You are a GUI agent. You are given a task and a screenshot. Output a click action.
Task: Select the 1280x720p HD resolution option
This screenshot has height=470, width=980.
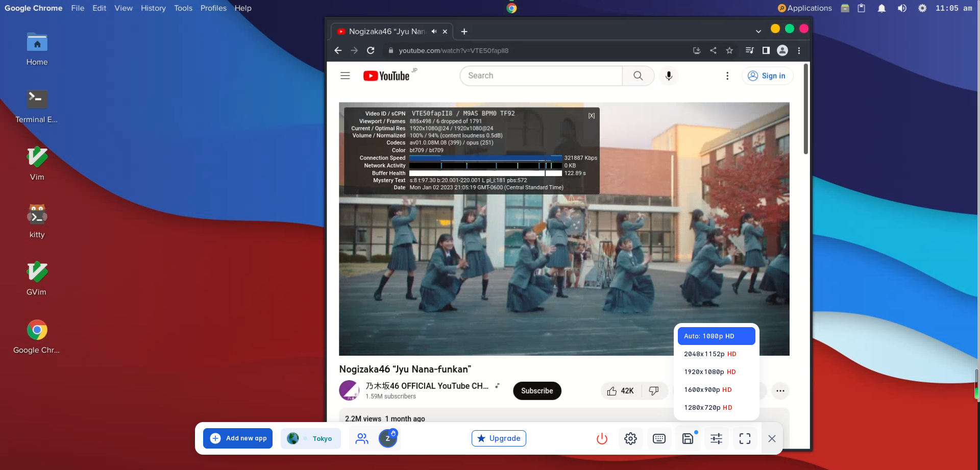708,408
